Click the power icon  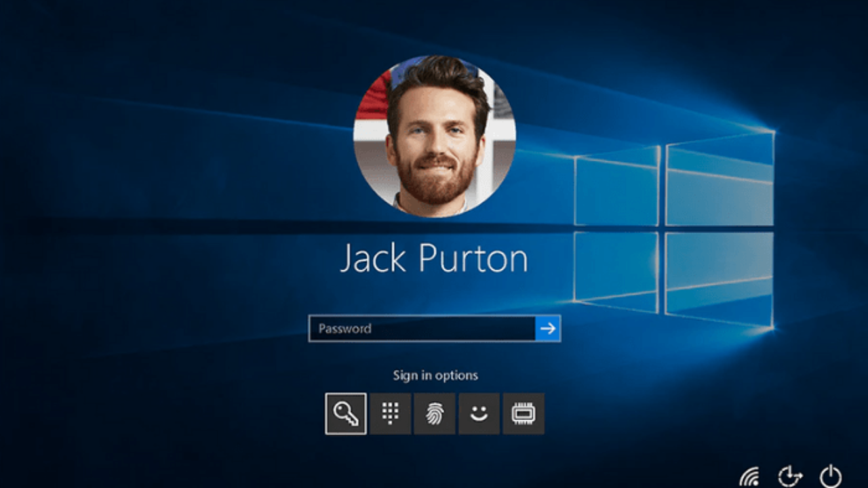tap(831, 477)
